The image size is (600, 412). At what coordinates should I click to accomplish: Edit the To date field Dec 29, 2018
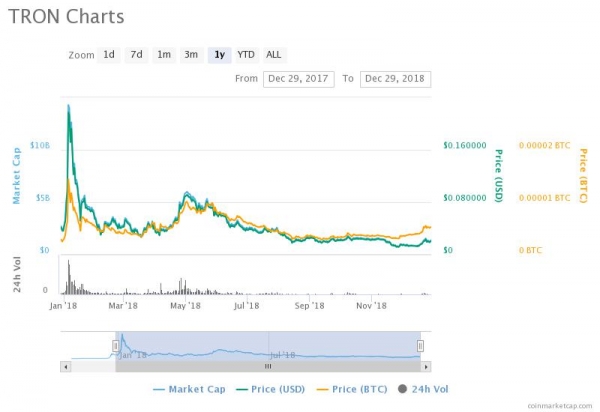[395, 79]
